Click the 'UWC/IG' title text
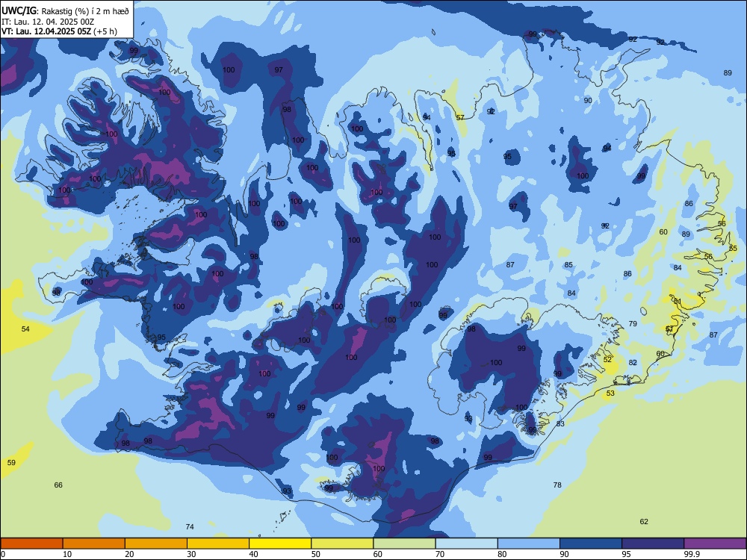The image size is (747, 560). point(19,10)
